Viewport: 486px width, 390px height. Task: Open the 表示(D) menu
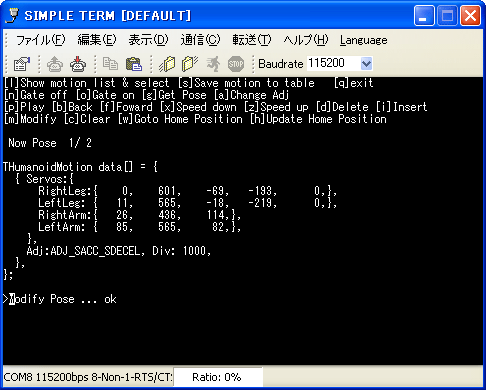click(x=148, y=40)
